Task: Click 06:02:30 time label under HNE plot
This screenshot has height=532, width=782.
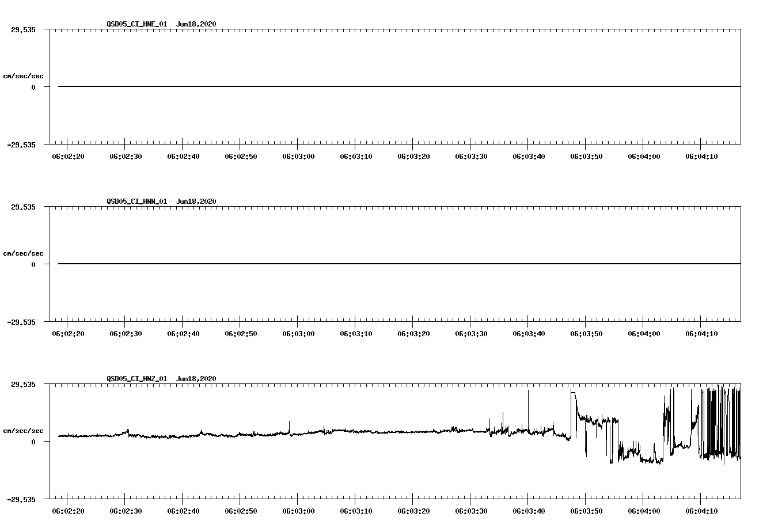Action: [x=126, y=156]
